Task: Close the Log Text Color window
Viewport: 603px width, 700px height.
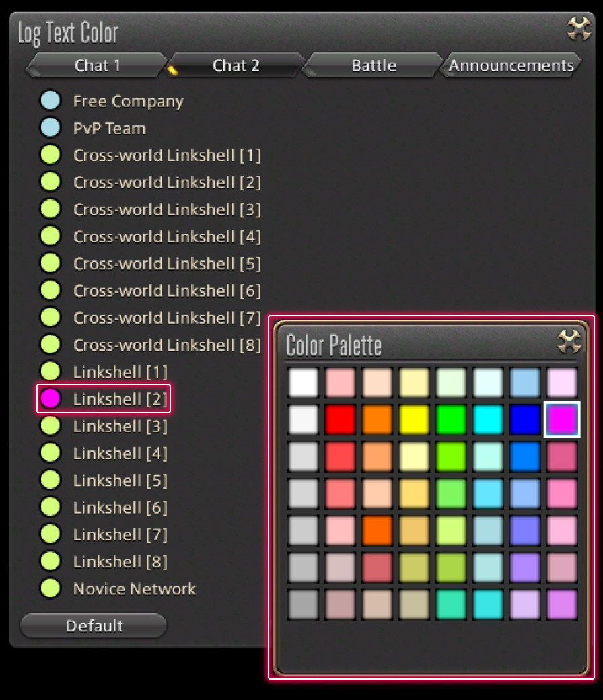Action: [x=579, y=28]
